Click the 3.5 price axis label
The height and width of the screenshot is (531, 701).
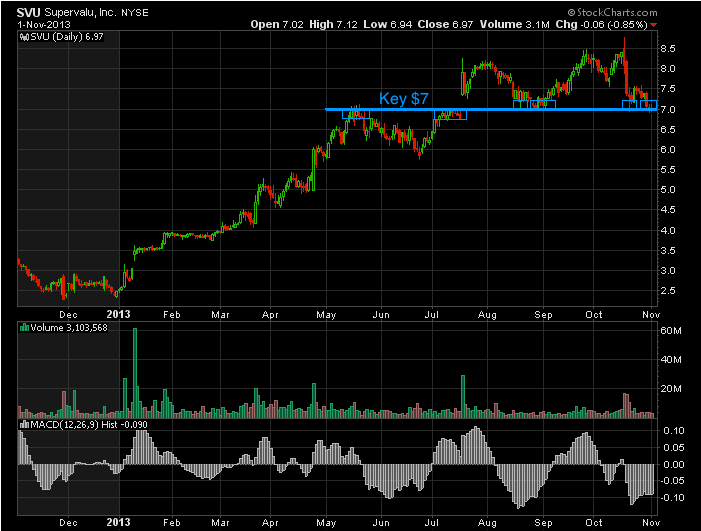pos(668,251)
